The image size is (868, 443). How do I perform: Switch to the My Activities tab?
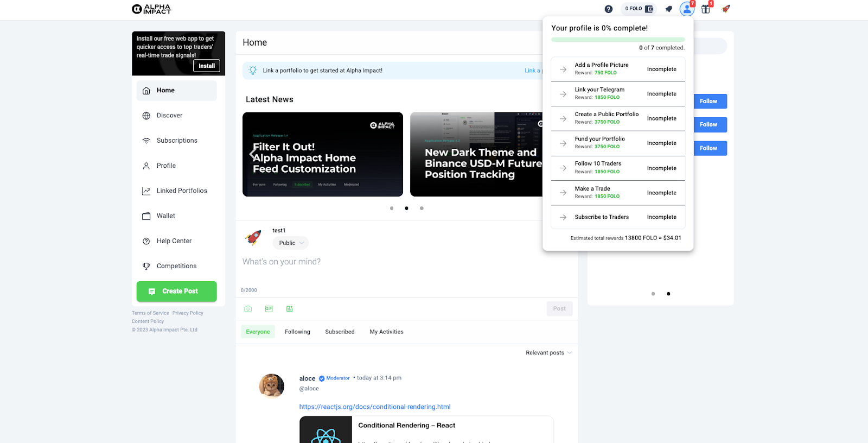[x=386, y=332]
